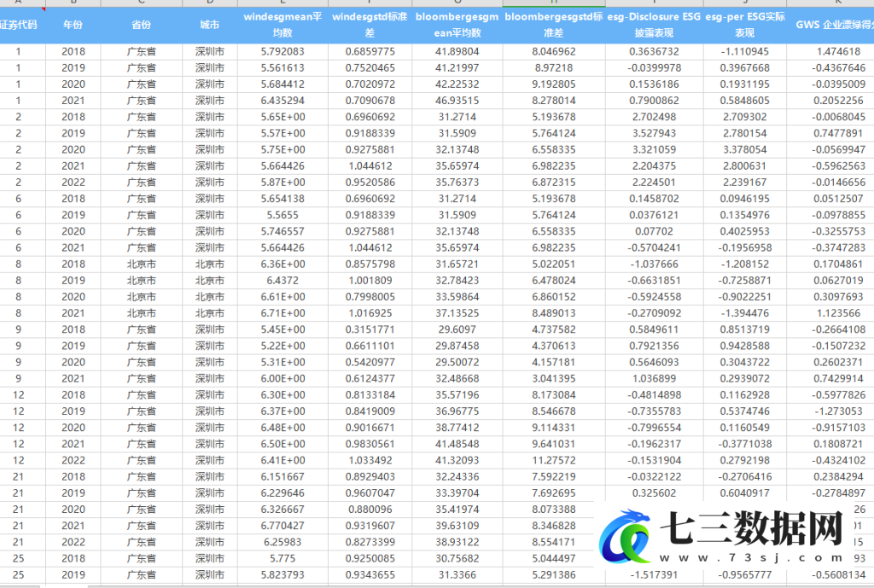Click the value 8.489013
The image size is (874, 588).
point(553,313)
